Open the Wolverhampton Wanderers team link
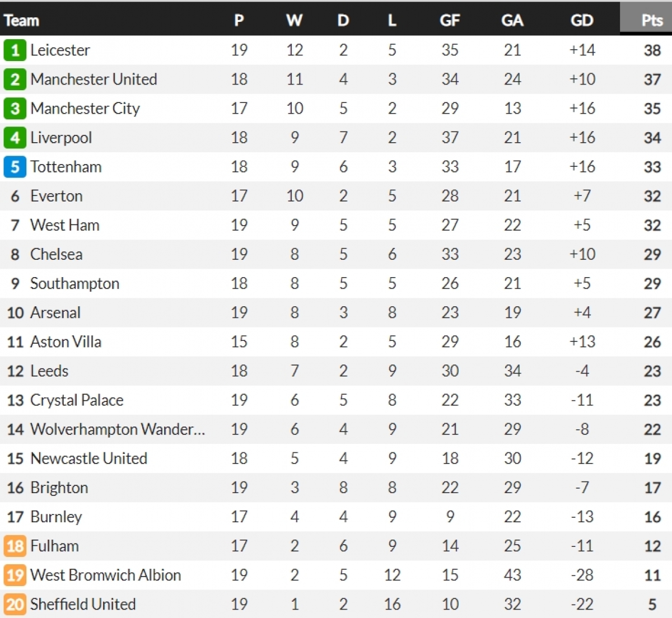The image size is (672, 618). 118,429
